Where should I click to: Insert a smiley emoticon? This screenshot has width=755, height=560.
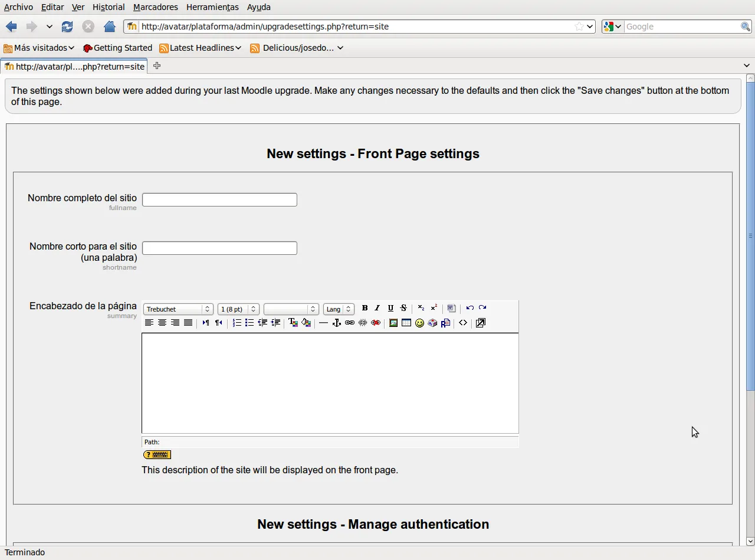coord(419,323)
